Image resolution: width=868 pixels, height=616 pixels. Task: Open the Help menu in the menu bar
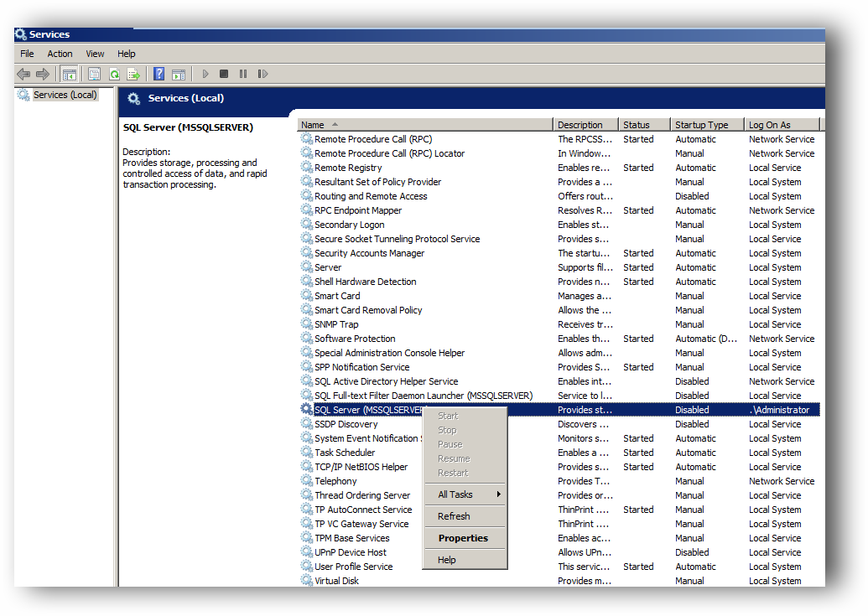(x=126, y=54)
